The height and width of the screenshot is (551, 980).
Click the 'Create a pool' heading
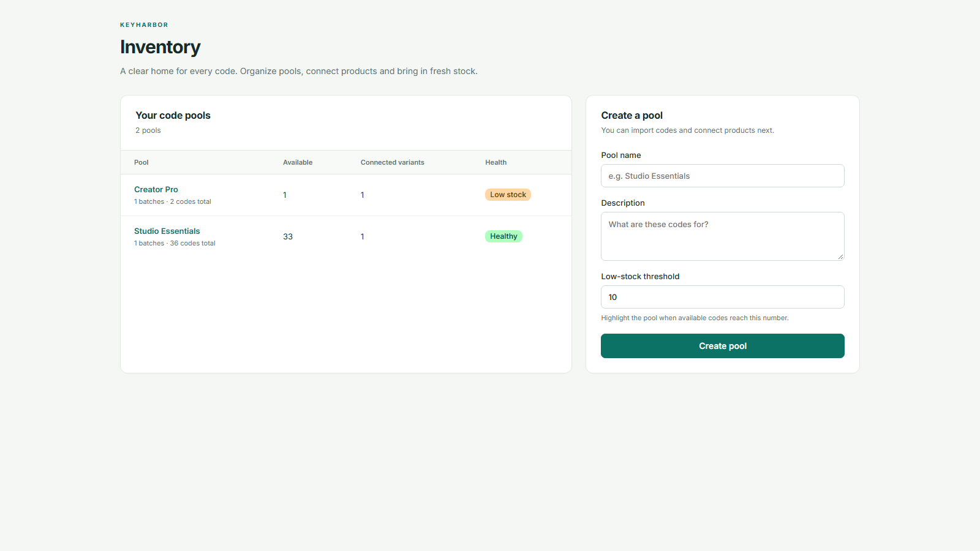tap(632, 115)
